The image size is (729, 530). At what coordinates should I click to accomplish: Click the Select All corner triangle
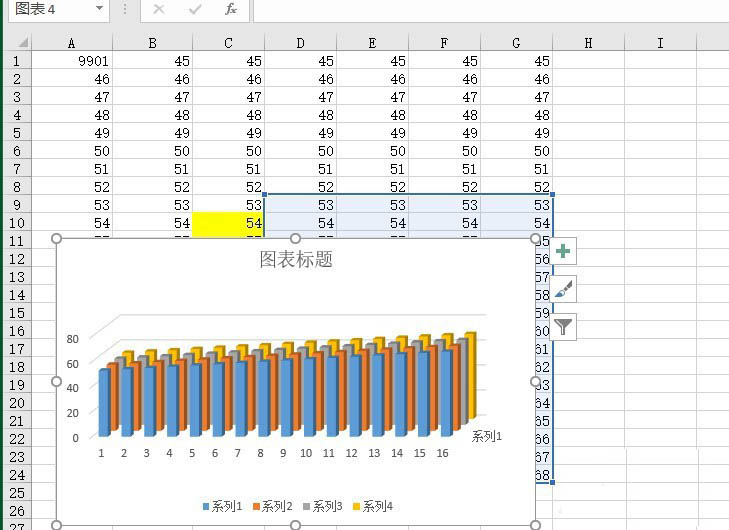point(23,43)
